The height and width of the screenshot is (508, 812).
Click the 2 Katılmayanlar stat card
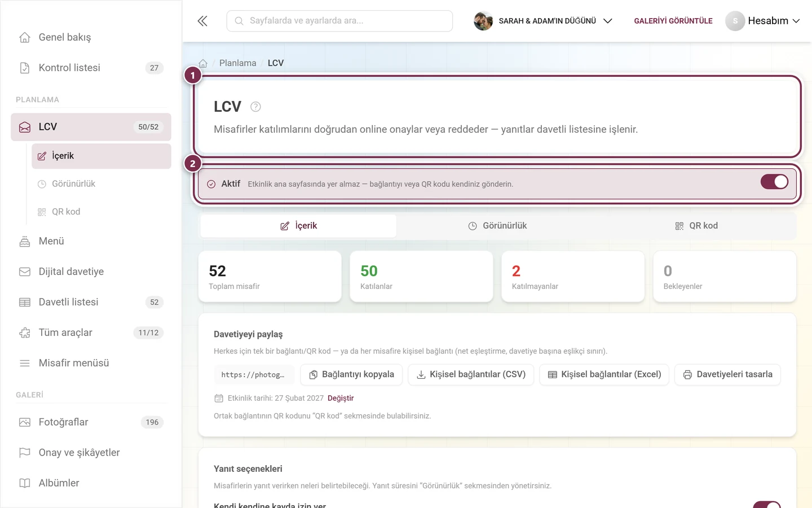point(573,277)
